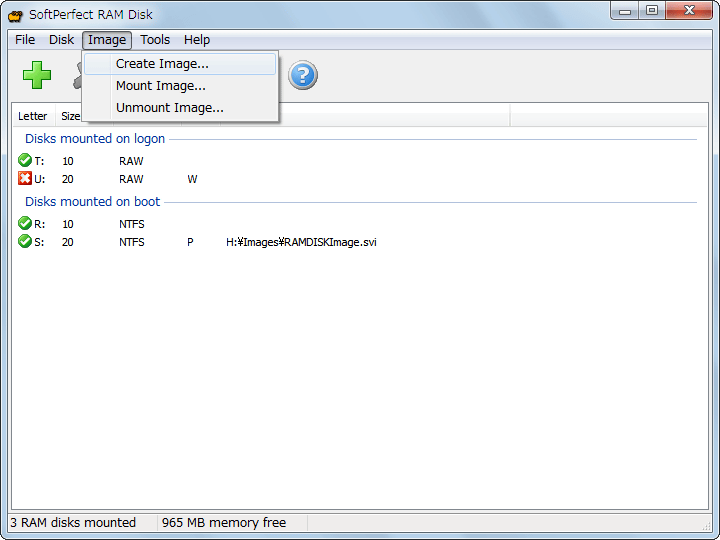Click '3 RAM disks mounted' status text

click(73, 523)
